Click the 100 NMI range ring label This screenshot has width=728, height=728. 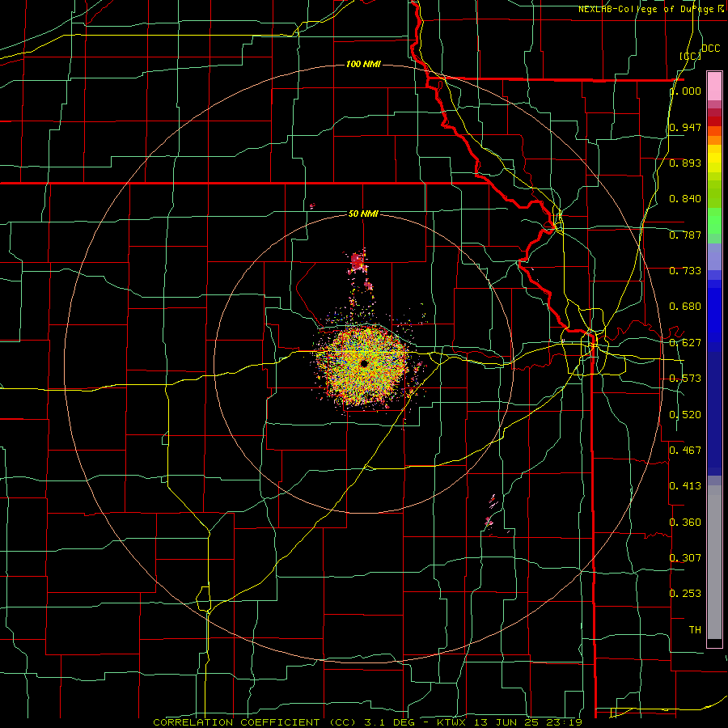point(363,64)
